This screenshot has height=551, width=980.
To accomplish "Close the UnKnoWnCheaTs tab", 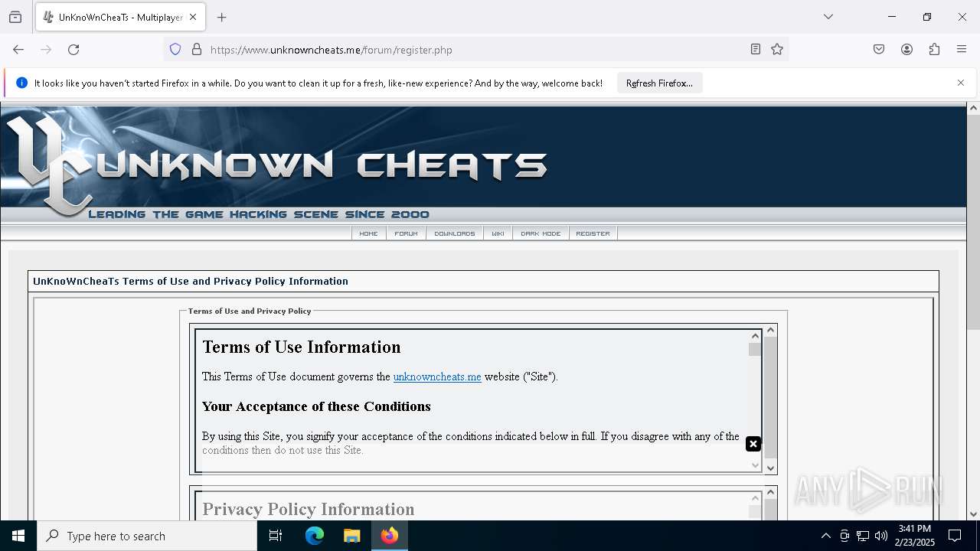I will 193,17.
